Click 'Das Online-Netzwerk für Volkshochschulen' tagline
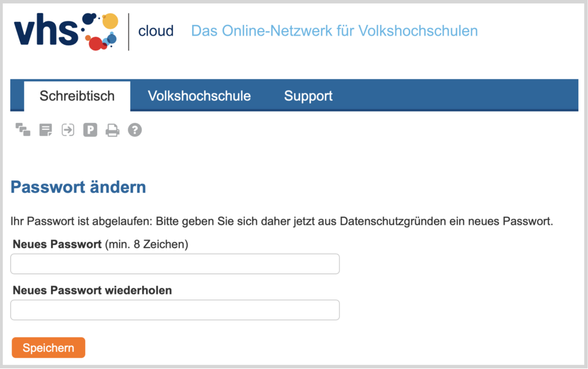The image size is (588, 369). pyautogui.click(x=334, y=31)
